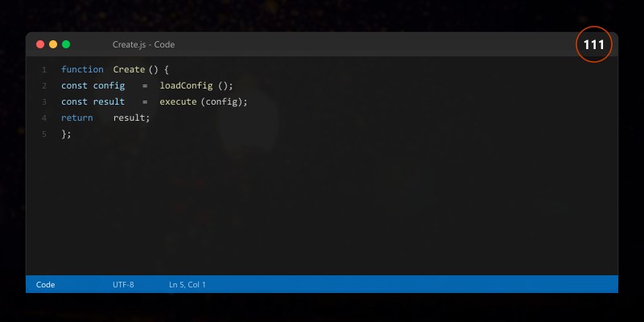The width and height of the screenshot is (644, 322).
Task: Click the circled 111 badge
Action: (x=594, y=44)
